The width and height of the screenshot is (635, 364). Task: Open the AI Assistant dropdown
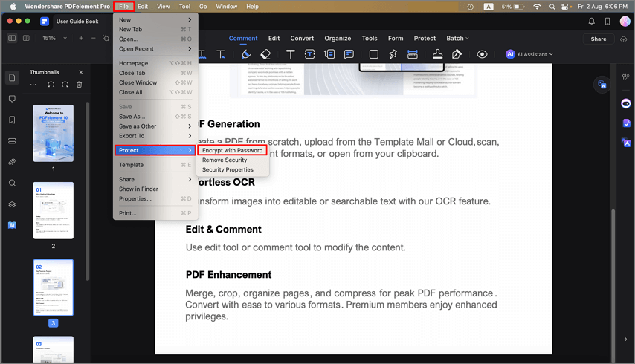[x=529, y=54]
